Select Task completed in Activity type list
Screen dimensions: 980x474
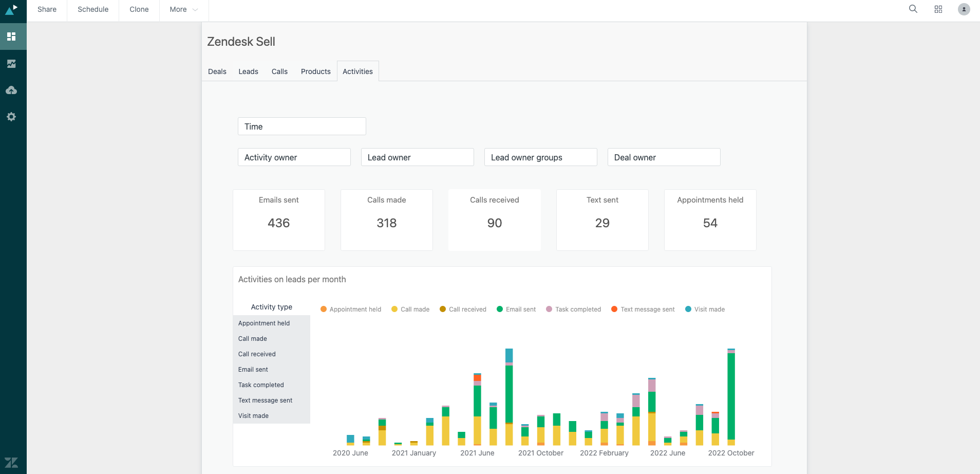pos(261,385)
